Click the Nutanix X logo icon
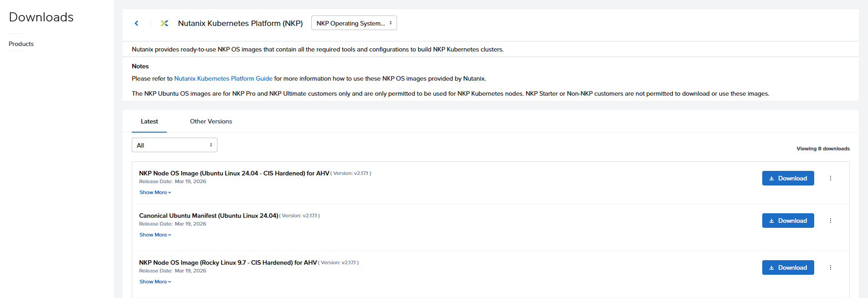The width and height of the screenshot is (868, 298). pyautogui.click(x=165, y=23)
